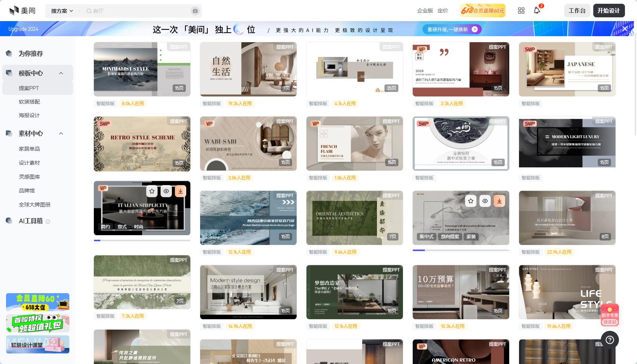Click the info icon next to AI工具箱
Image resolution: width=637 pixels, height=364 pixels.
[48, 222]
